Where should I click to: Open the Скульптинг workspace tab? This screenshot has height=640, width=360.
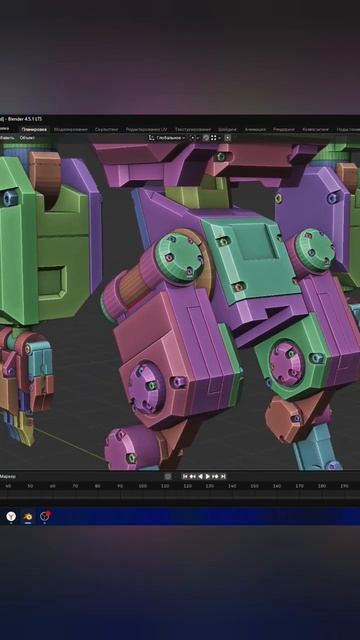click(x=107, y=129)
